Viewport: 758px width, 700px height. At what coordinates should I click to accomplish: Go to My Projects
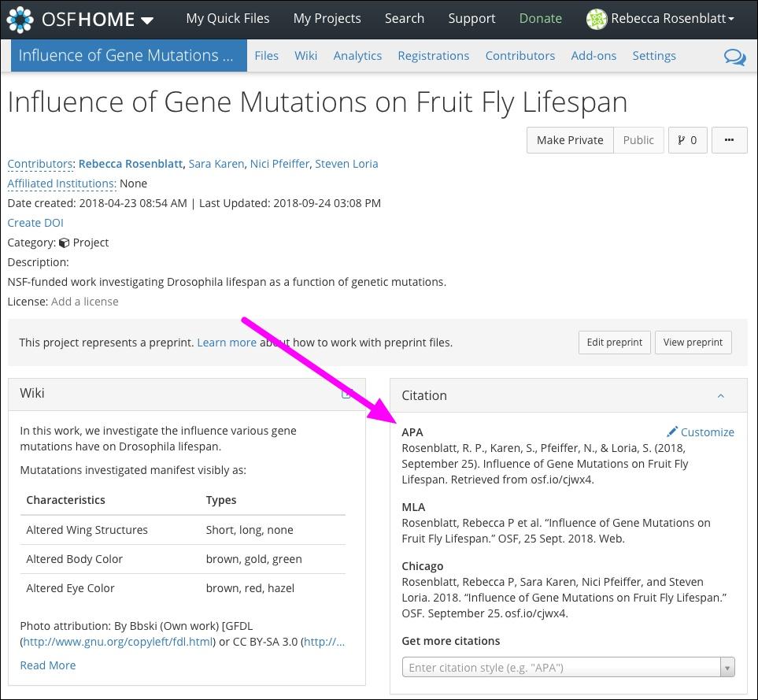pyautogui.click(x=327, y=18)
